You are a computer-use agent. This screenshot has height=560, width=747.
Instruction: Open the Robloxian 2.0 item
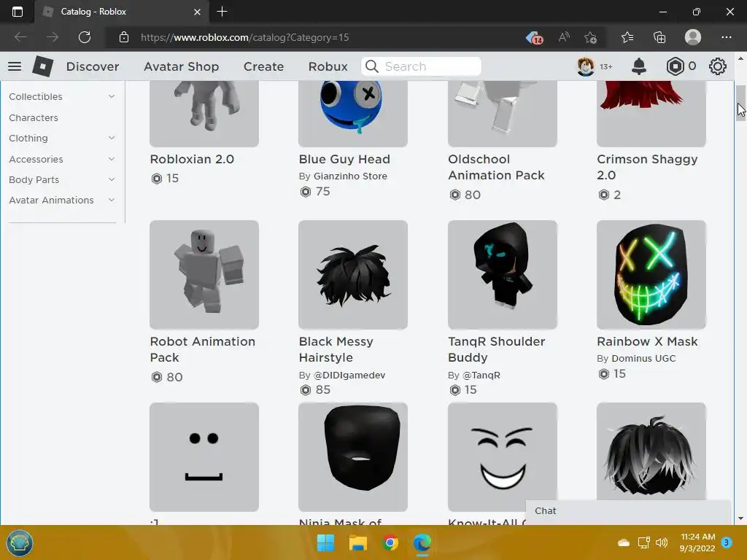click(x=192, y=159)
